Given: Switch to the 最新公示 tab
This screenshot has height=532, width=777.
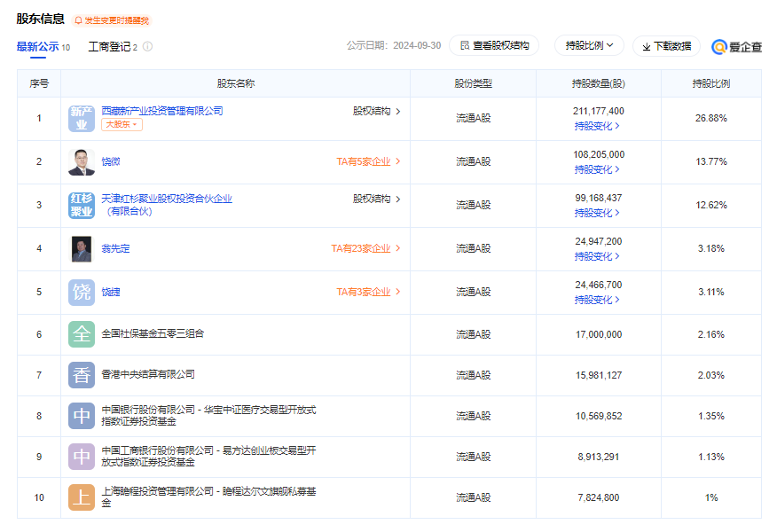Looking at the screenshot, I should coord(36,46).
